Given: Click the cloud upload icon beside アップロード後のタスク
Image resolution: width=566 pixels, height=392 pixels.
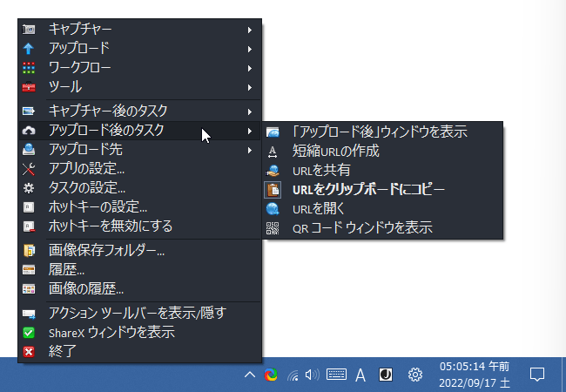Looking at the screenshot, I should (x=29, y=131).
